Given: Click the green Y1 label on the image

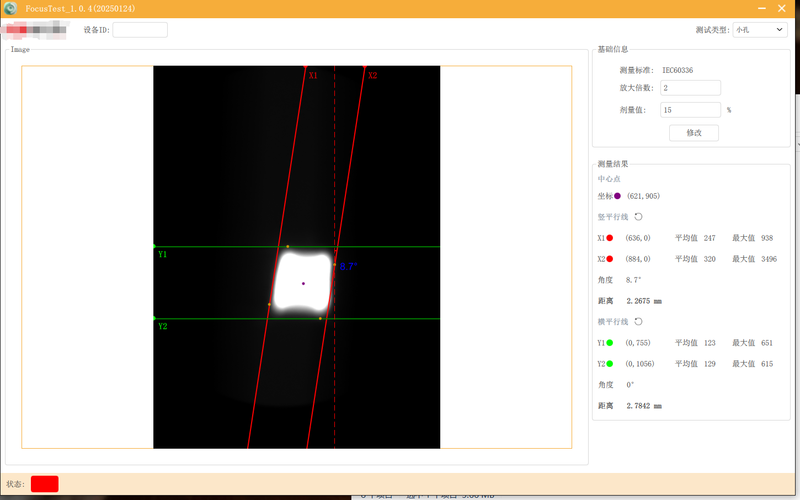Looking at the screenshot, I should (x=163, y=254).
